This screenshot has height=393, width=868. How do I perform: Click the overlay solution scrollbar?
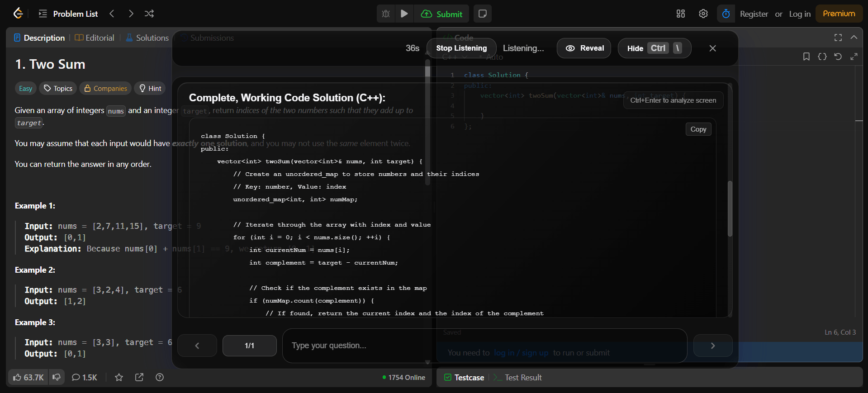click(730, 208)
